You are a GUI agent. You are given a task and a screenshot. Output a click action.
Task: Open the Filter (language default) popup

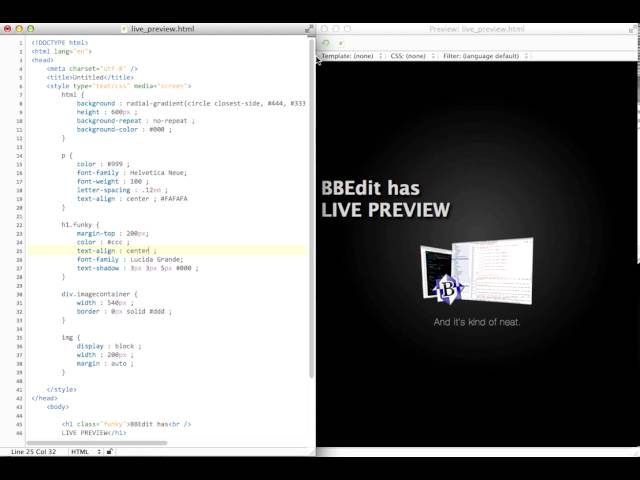(486, 56)
